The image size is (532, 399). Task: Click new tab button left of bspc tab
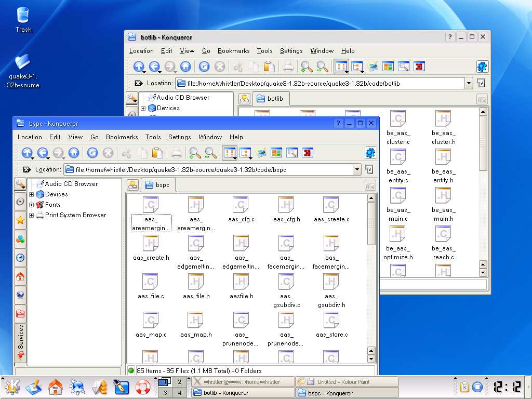click(x=132, y=185)
